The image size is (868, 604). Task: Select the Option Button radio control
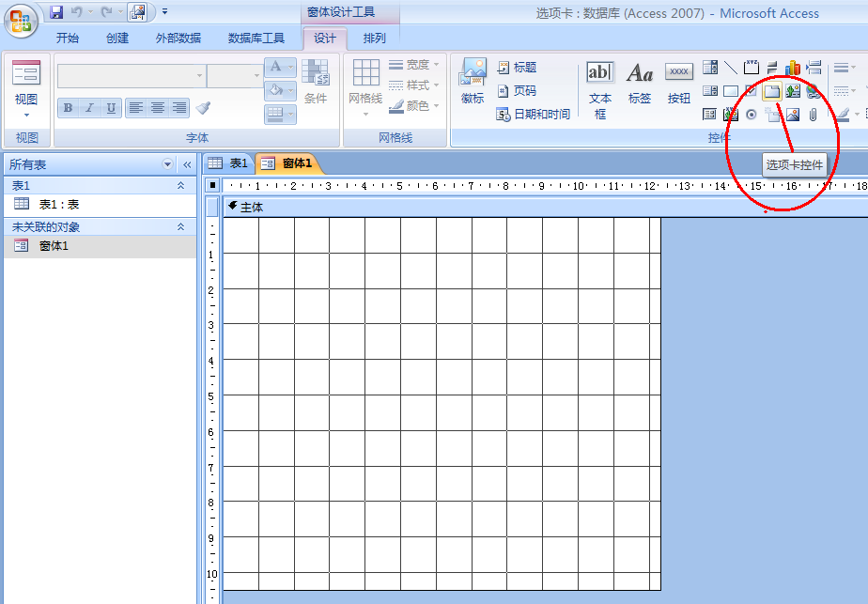tap(751, 115)
